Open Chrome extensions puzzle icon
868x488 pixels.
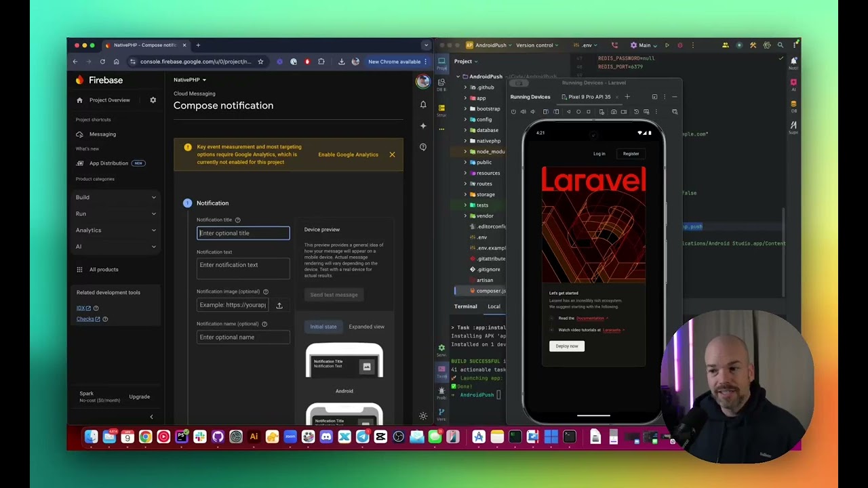tap(321, 62)
